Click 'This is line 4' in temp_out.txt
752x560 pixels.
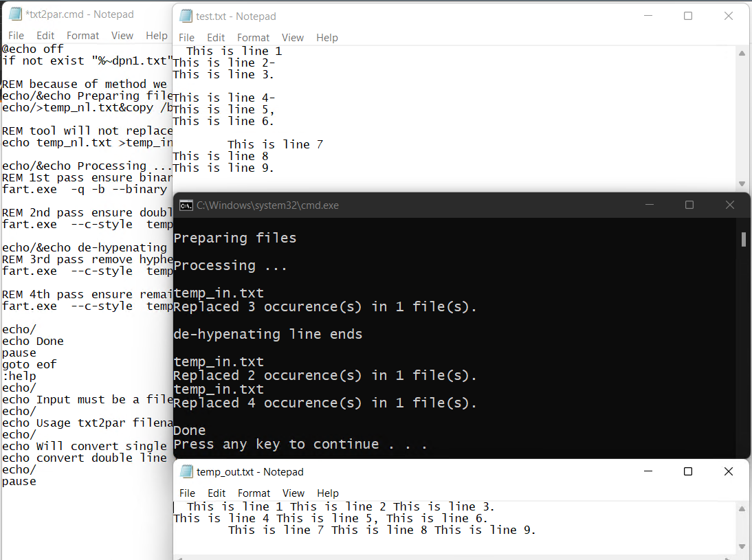click(x=221, y=518)
